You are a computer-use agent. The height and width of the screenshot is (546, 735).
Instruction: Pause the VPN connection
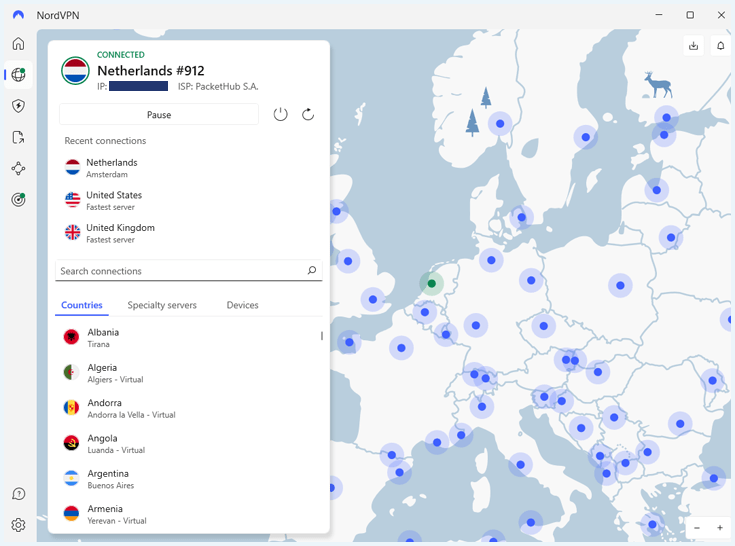coord(159,115)
